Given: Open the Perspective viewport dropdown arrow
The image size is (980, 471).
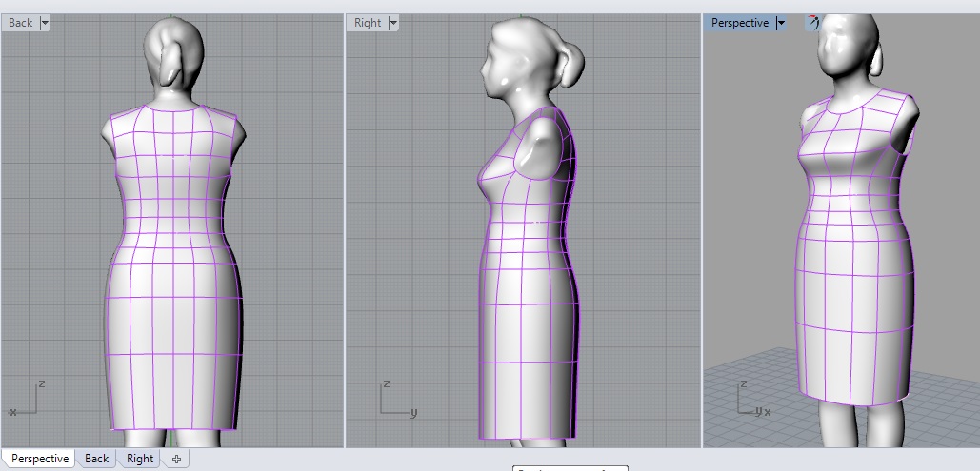Looking at the screenshot, I should click(x=781, y=23).
